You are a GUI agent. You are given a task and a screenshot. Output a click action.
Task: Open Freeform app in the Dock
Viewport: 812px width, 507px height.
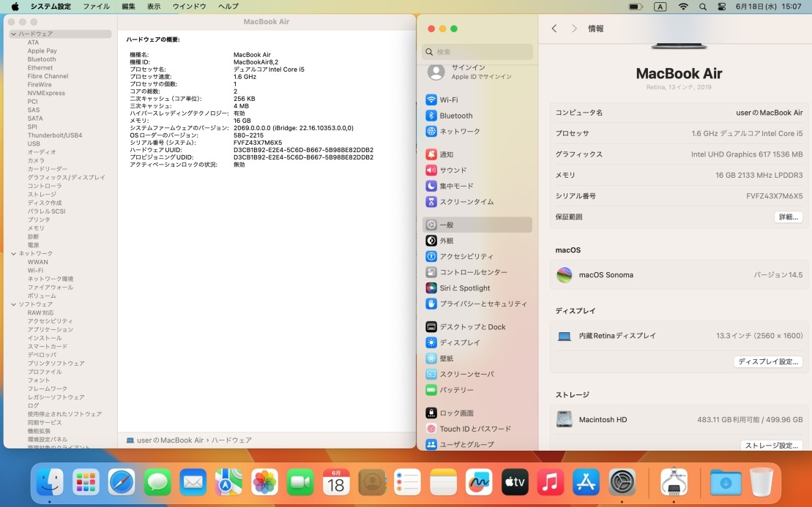point(479,483)
